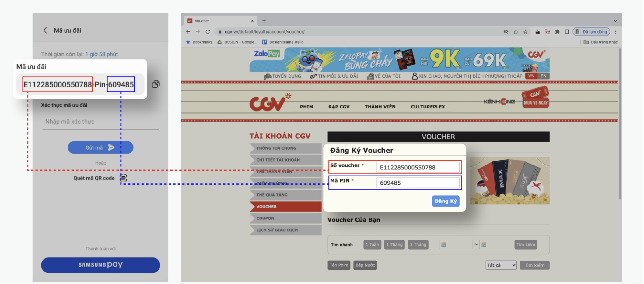Expand the tab search chevron

[615, 21]
